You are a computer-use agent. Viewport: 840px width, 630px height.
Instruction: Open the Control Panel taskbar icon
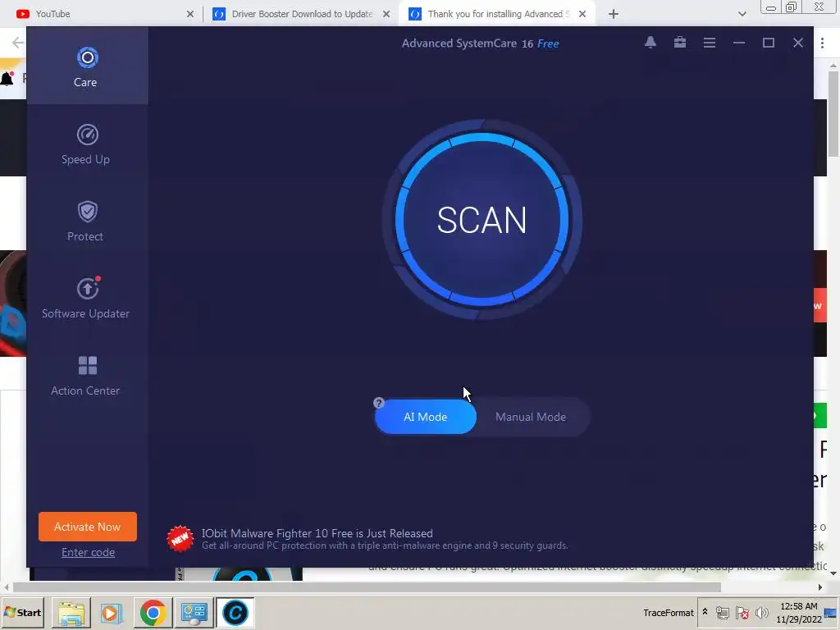[x=194, y=612]
